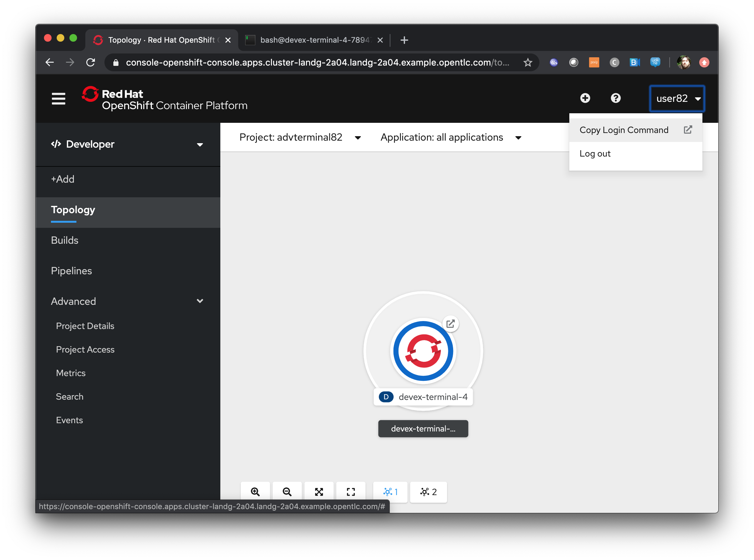
Task: Open the walk me extension
Action: point(655,62)
